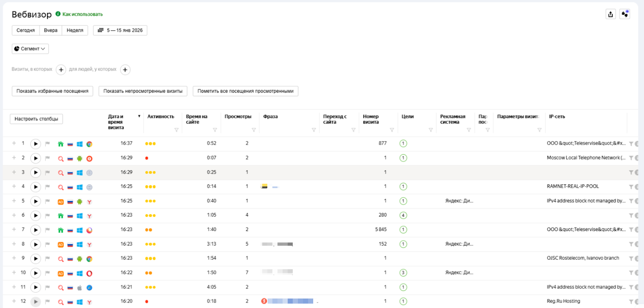Flag visit in row 2 as favorite

click(47, 158)
